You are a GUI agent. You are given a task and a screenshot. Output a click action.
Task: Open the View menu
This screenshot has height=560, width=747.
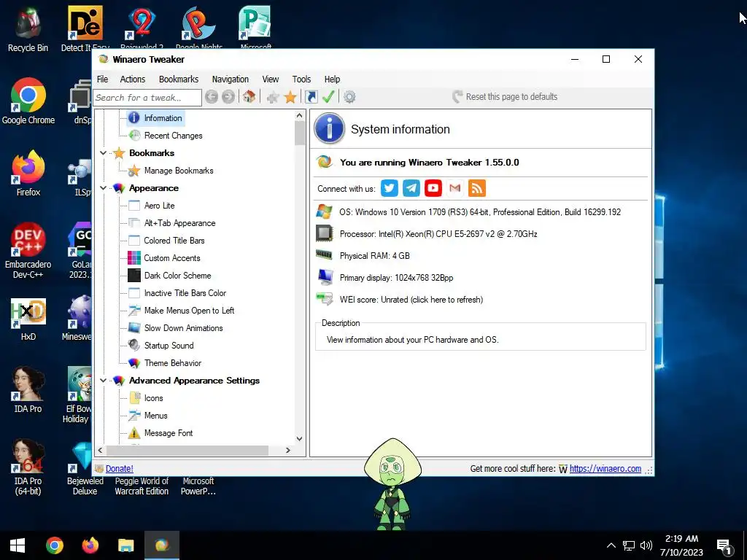pyautogui.click(x=270, y=79)
